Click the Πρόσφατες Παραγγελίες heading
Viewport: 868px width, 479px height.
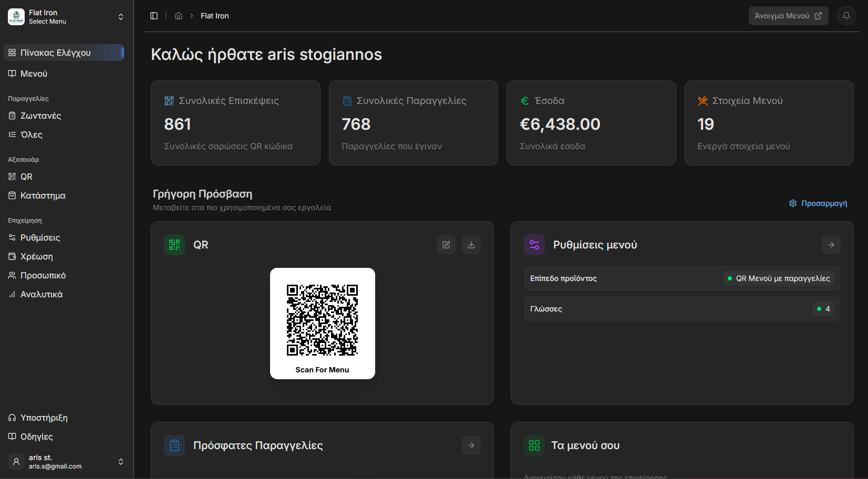coord(258,445)
